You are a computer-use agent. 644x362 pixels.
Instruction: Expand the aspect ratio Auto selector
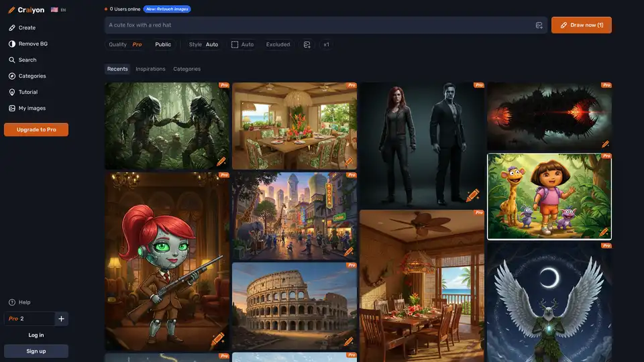pos(242,44)
